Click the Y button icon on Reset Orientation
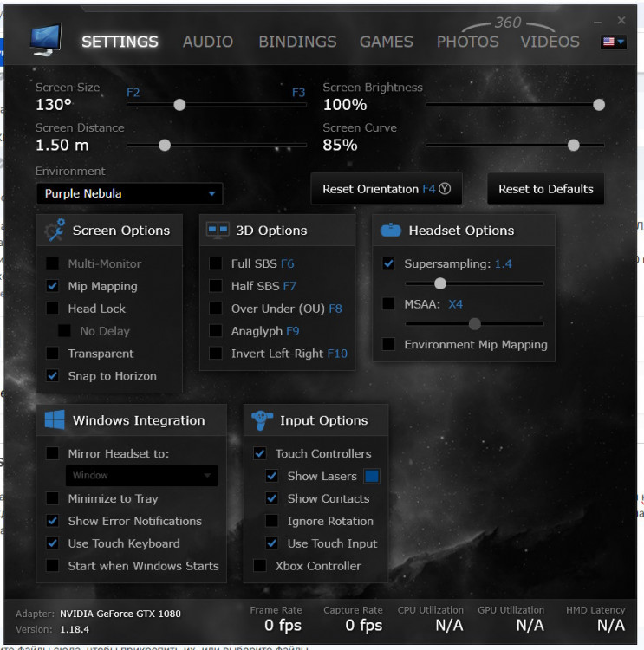This screenshot has width=644, height=650. tap(445, 189)
